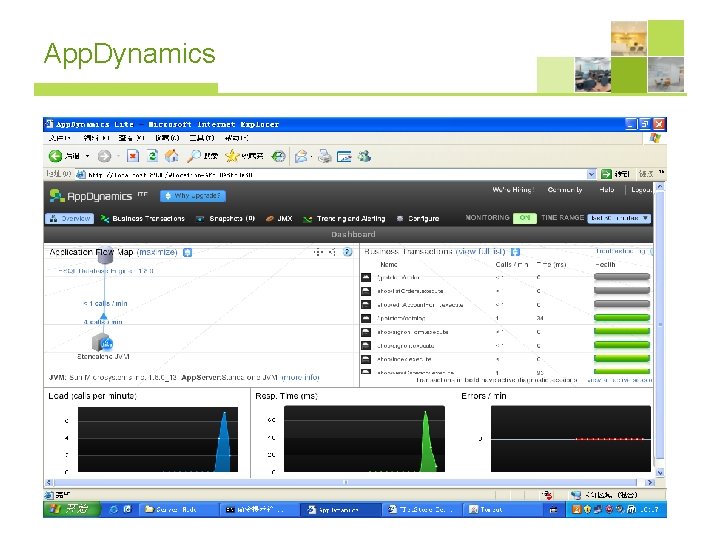Open the flow map help question icon

(x=348, y=252)
